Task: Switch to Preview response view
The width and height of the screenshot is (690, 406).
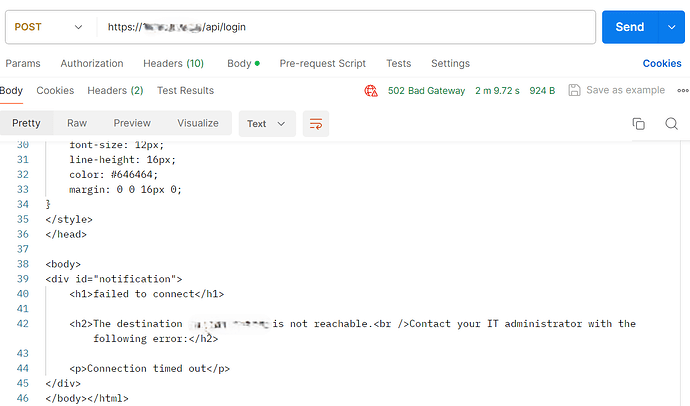Action: tap(132, 123)
